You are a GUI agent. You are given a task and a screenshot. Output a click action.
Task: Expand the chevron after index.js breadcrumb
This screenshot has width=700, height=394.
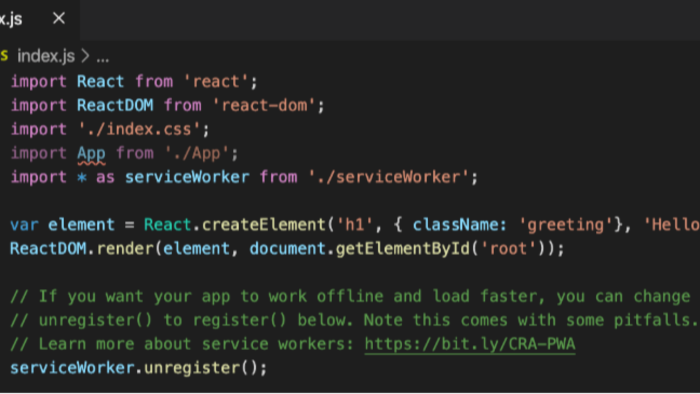[x=85, y=56]
